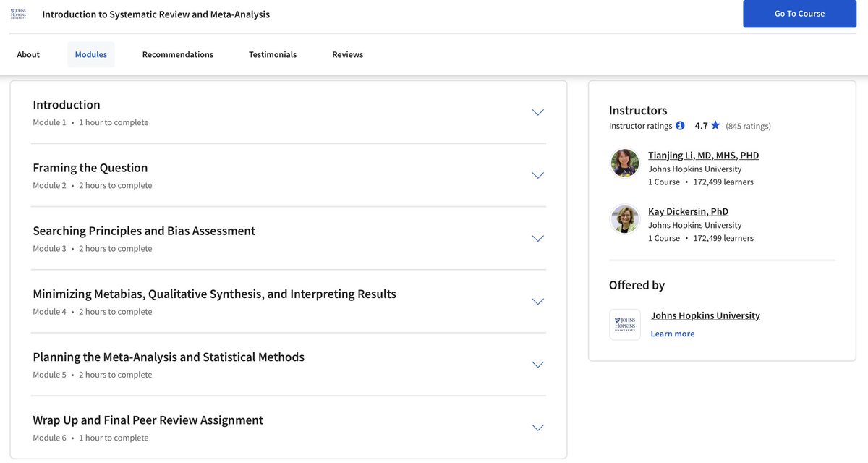Open the Recommendations tab

click(178, 55)
